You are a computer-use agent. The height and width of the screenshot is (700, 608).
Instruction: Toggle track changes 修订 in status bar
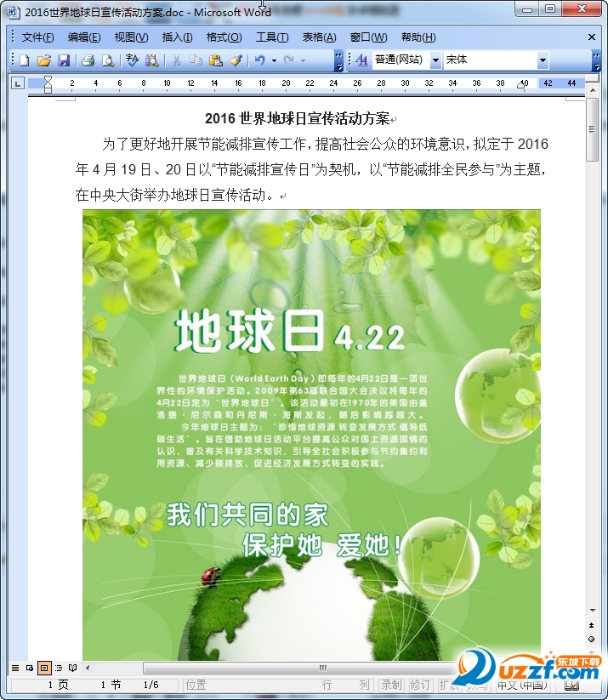point(420,685)
